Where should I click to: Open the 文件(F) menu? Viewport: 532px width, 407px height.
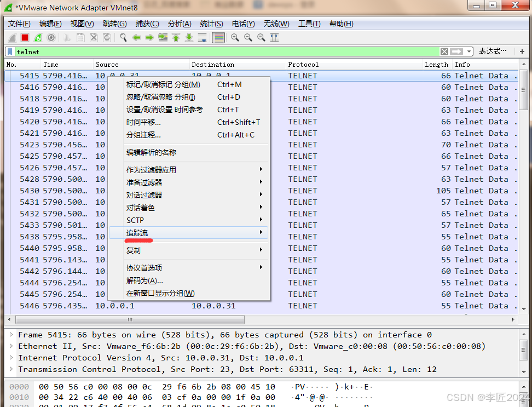pyautogui.click(x=19, y=24)
